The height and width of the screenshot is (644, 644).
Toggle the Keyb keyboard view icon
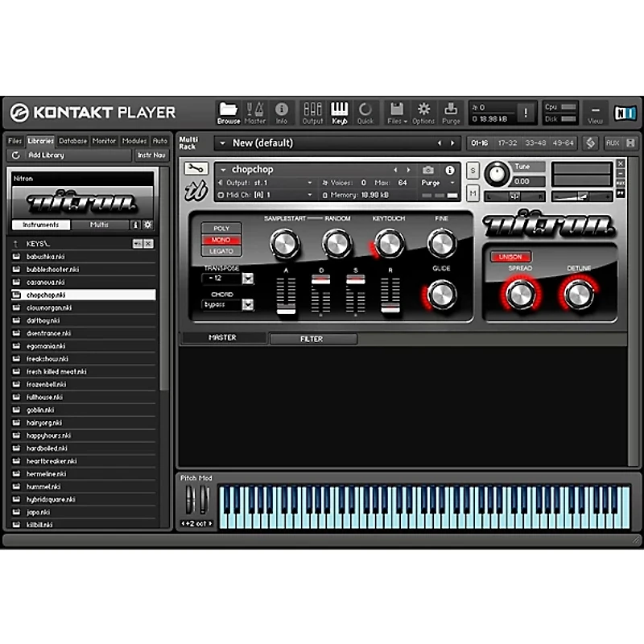coord(340,111)
